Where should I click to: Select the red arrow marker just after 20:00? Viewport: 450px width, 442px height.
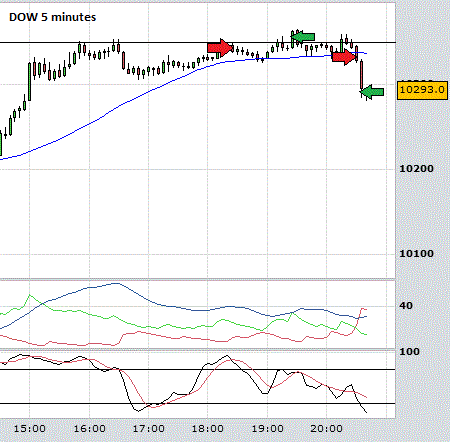tap(345, 57)
